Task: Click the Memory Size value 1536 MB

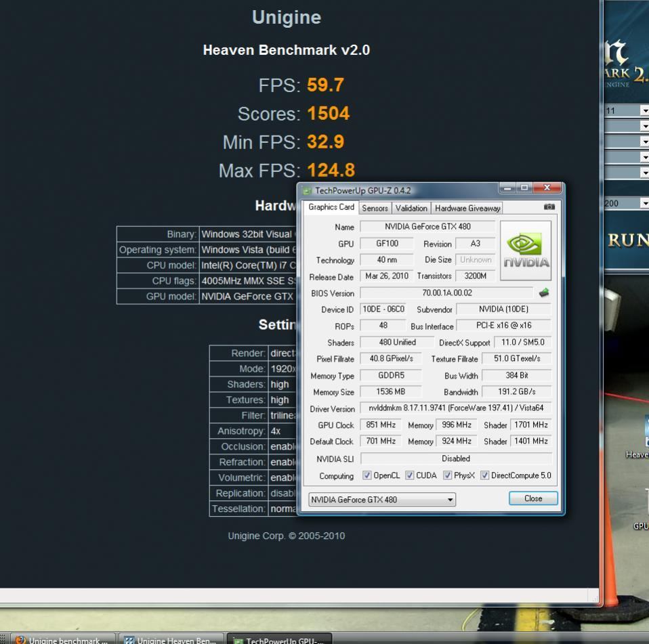Action: 391,391
